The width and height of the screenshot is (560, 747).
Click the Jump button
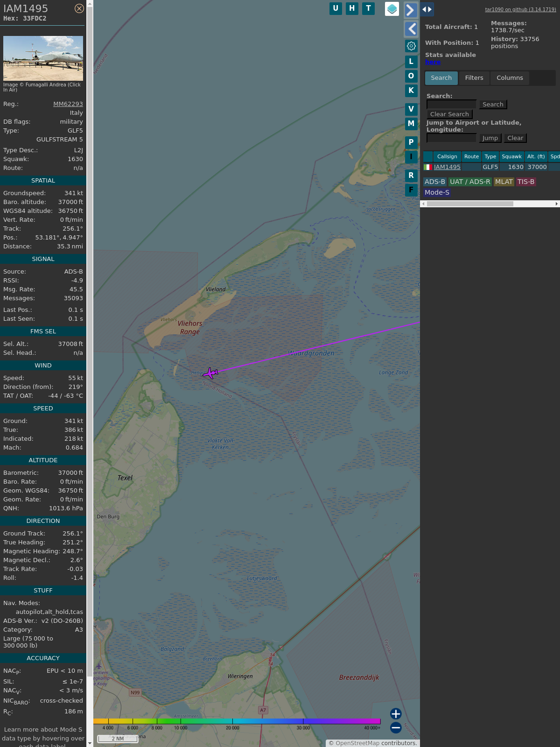490,138
